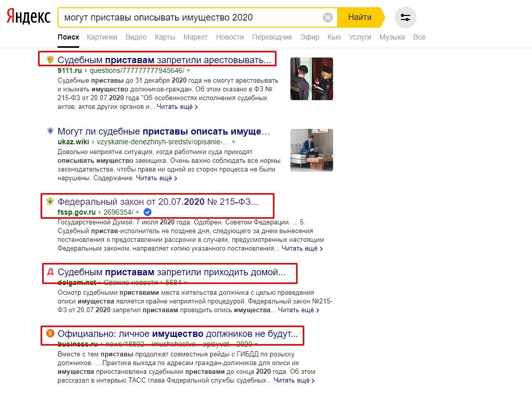Open result 'Судебным приставам запретили арестовывать...'
The image size is (532, 399).
pyautogui.click(x=164, y=60)
